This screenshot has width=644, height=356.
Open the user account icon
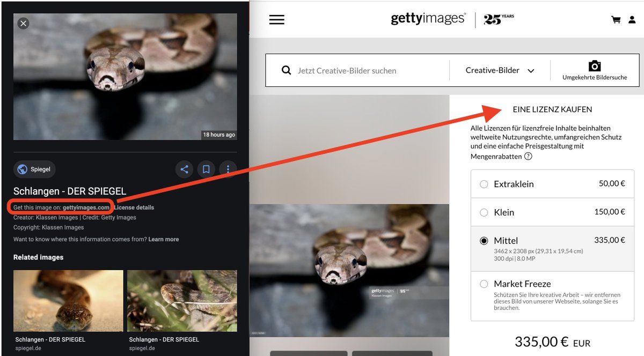click(632, 20)
